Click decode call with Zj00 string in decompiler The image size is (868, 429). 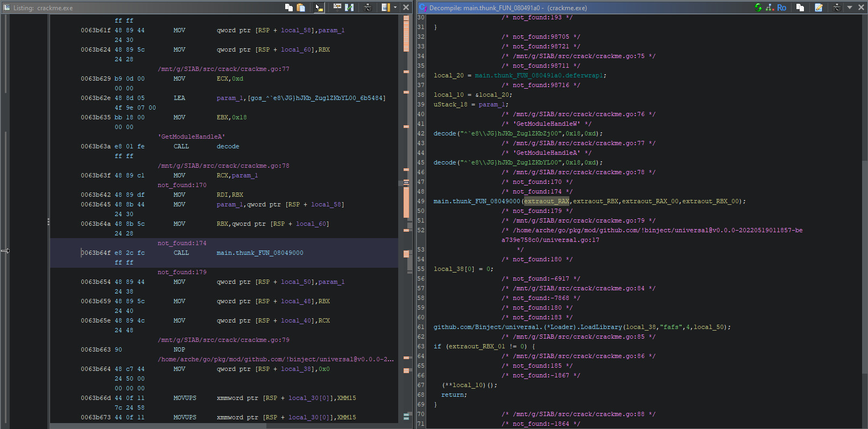coord(518,133)
